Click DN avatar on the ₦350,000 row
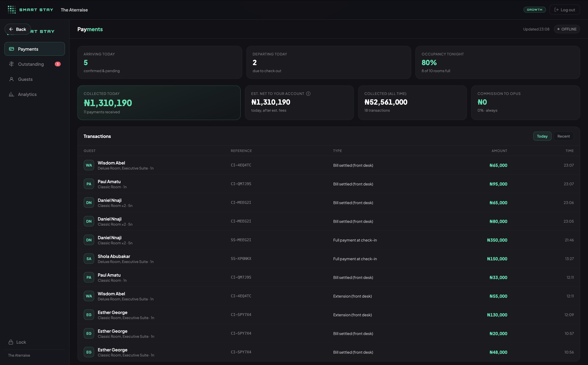This screenshot has height=365, width=588. [x=89, y=240]
